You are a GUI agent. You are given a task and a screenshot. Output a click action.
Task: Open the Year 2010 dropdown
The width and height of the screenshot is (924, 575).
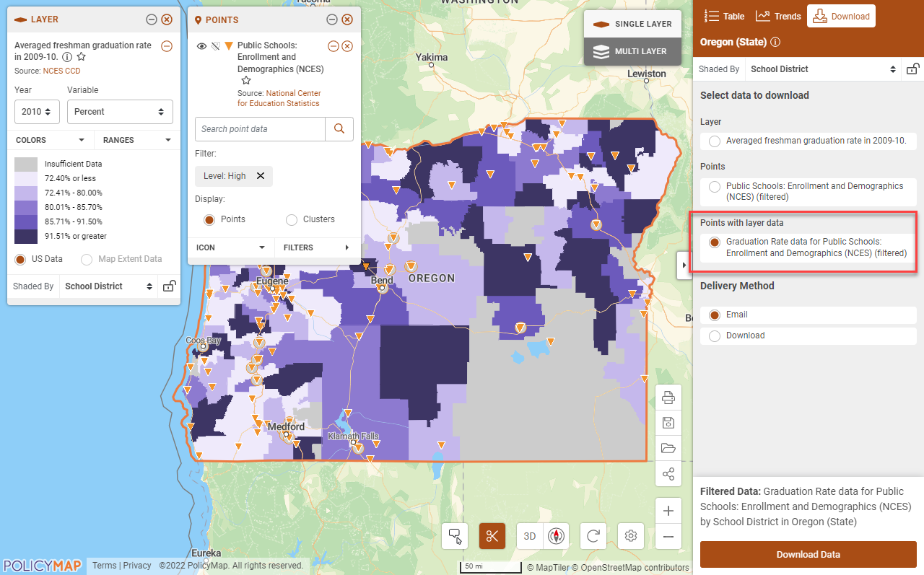(37, 112)
